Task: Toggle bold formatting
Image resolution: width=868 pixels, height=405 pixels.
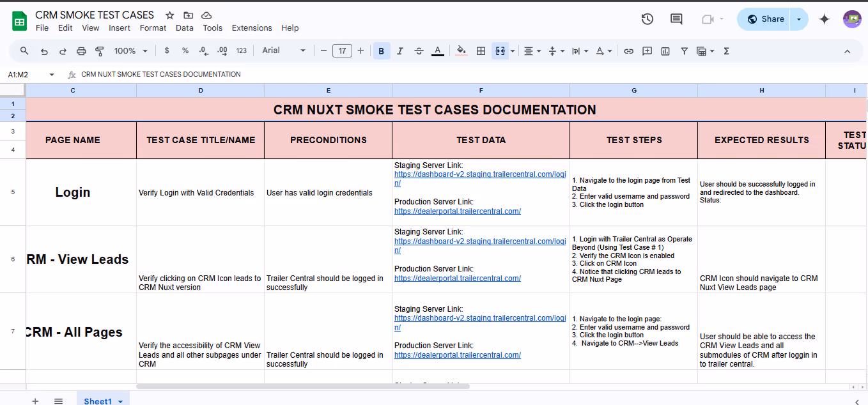Action: (x=382, y=51)
